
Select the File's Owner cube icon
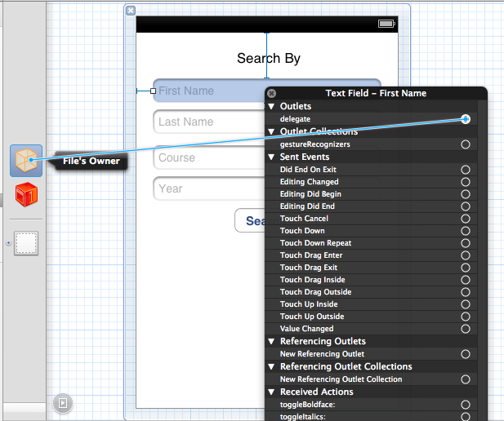tap(26, 161)
